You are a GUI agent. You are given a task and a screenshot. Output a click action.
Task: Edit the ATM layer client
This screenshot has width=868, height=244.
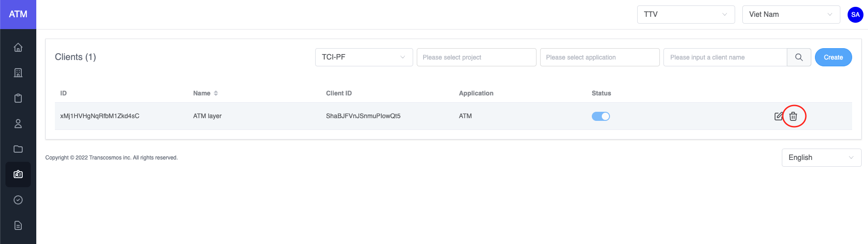[778, 116]
